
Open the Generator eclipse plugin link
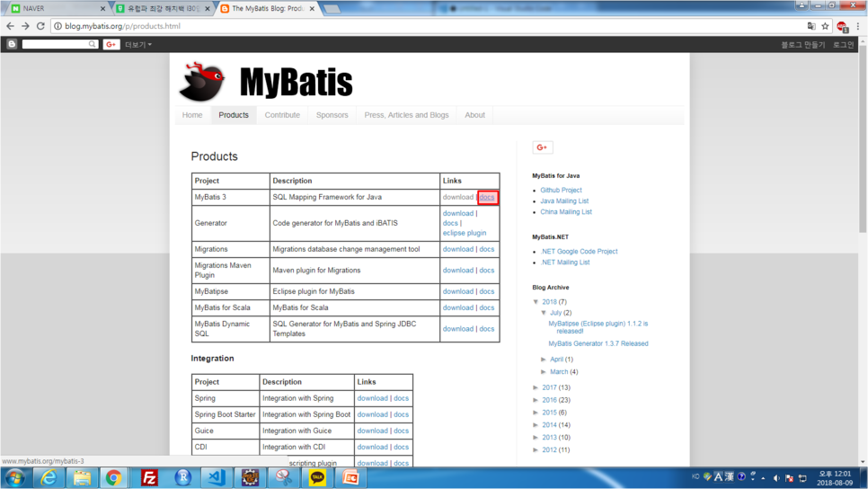click(x=465, y=233)
